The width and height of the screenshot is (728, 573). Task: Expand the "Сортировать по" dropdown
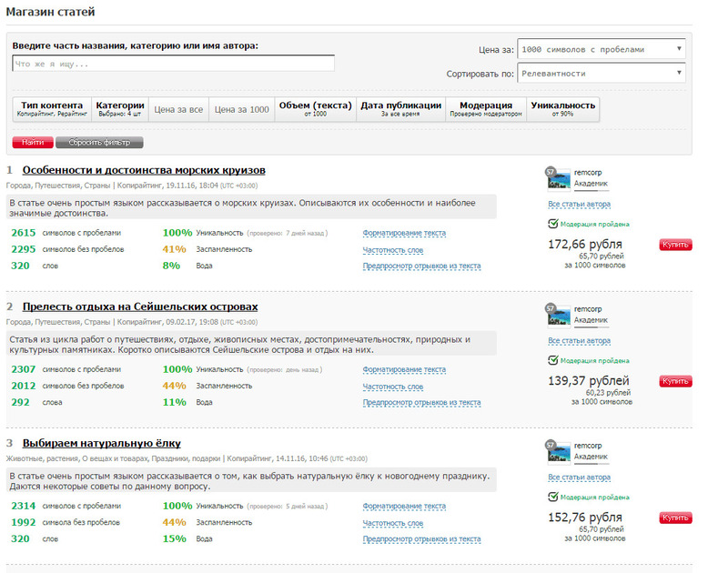601,74
